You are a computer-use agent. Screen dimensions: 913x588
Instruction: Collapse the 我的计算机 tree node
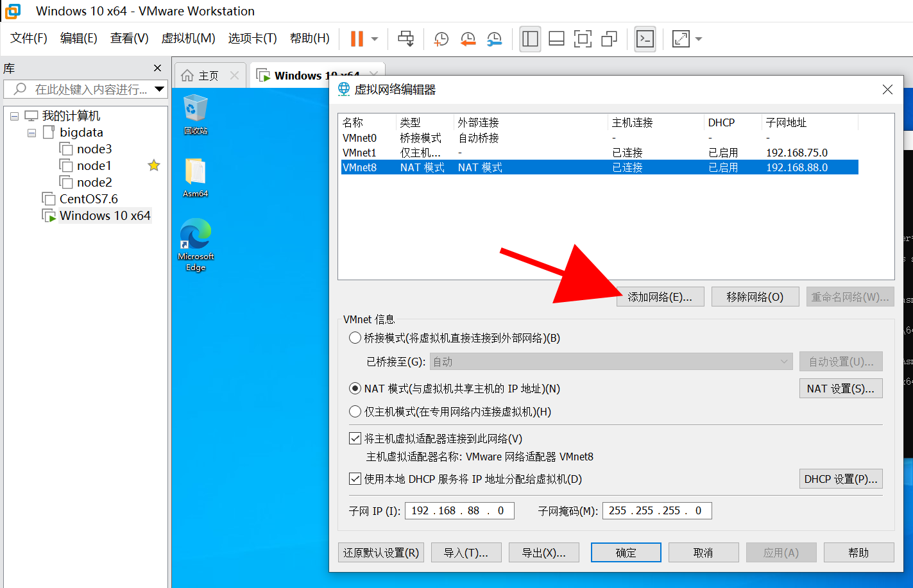pyautogui.click(x=14, y=117)
